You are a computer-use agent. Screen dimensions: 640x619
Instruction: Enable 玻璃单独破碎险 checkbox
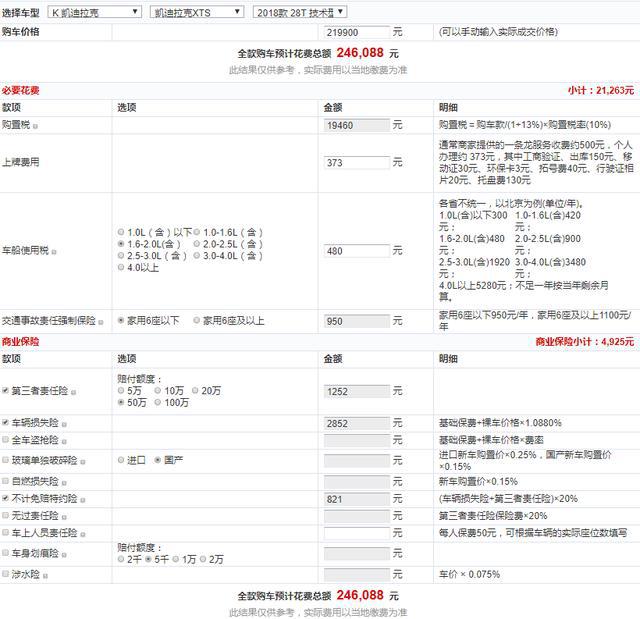pyautogui.click(x=5, y=460)
